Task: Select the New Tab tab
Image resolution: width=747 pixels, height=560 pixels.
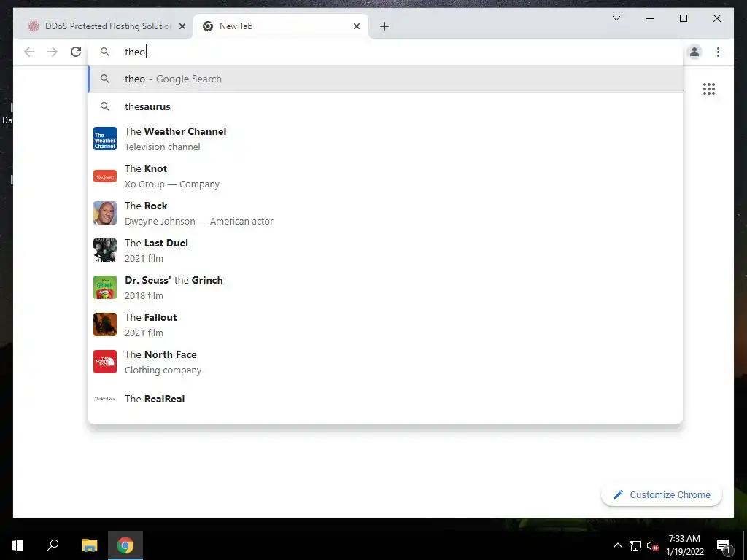Action: pyautogui.click(x=281, y=26)
